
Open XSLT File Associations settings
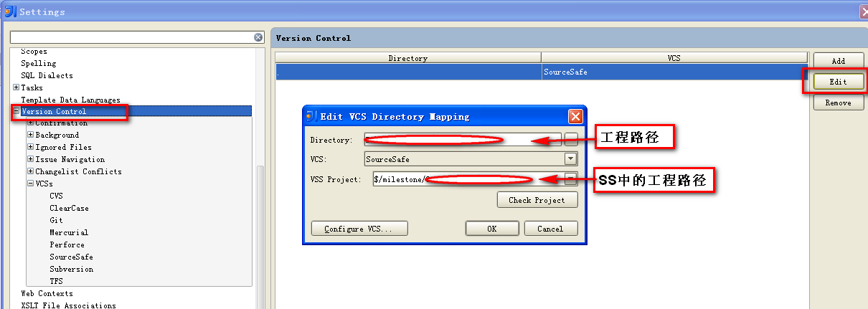tap(69, 305)
